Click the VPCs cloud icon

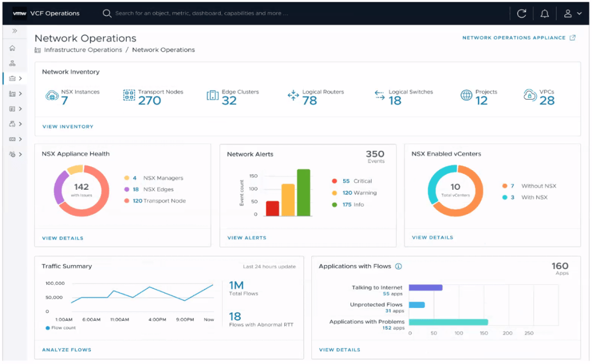click(530, 96)
